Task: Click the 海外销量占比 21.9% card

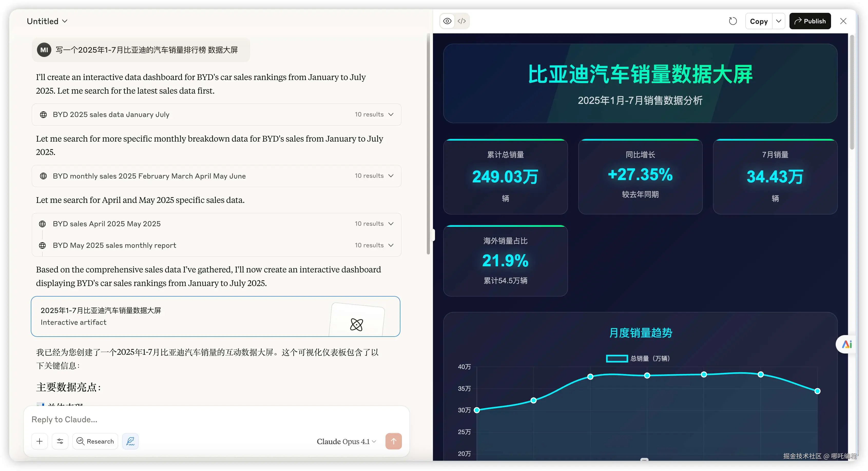Action: pyautogui.click(x=505, y=261)
